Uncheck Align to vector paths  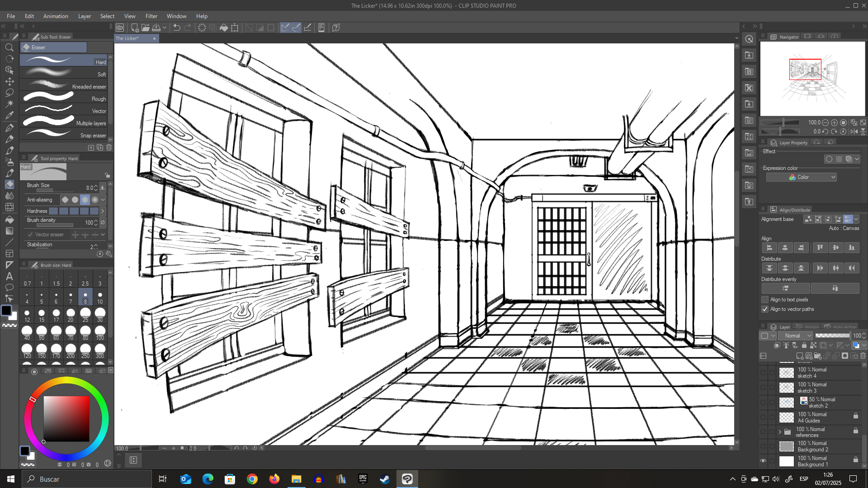765,309
